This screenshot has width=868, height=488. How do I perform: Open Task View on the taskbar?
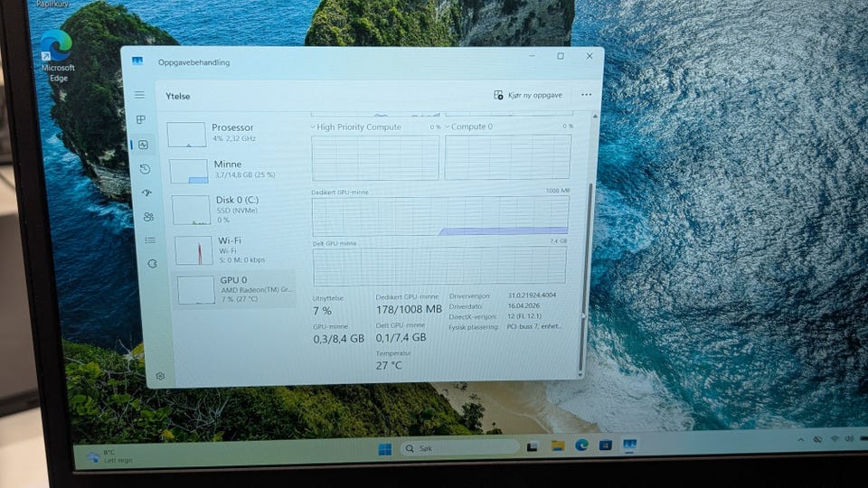[533, 446]
